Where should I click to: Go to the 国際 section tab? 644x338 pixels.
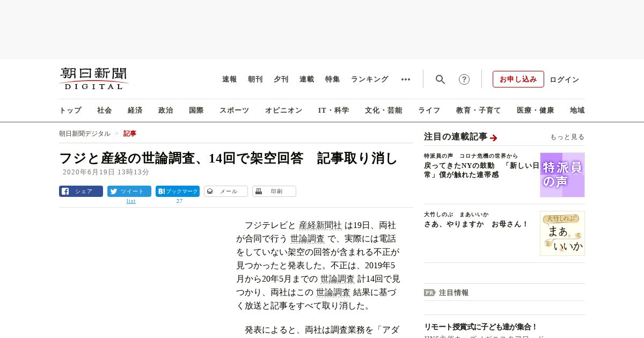[x=196, y=111]
